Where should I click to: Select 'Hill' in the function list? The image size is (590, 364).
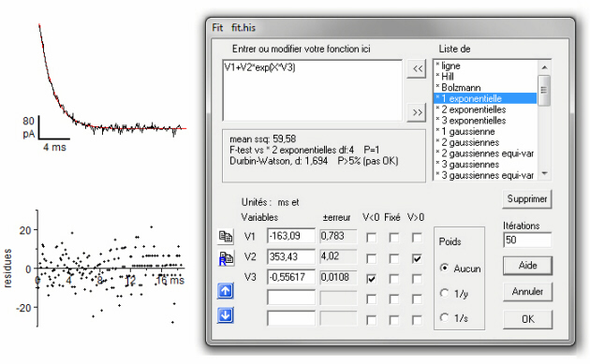485,77
